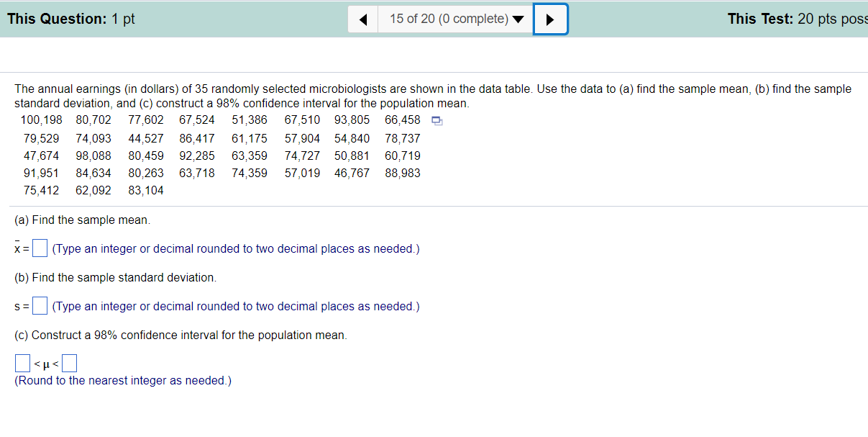Click the data value 66,458
868x437 pixels.
pyautogui.click(x=403, y=120)
